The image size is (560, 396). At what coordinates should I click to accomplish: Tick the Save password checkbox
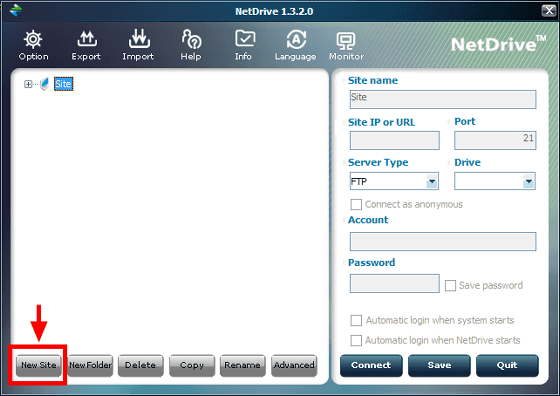(450, 285)
